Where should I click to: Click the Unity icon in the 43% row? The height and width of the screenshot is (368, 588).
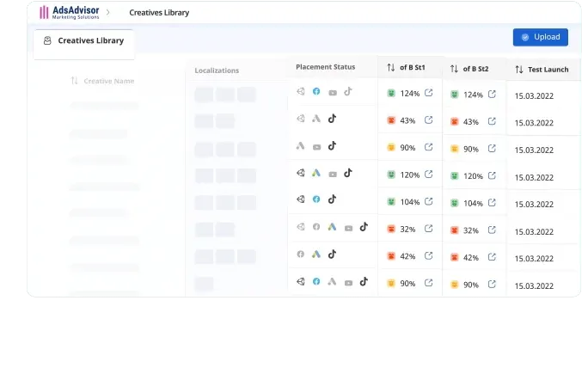click(300, 119)
